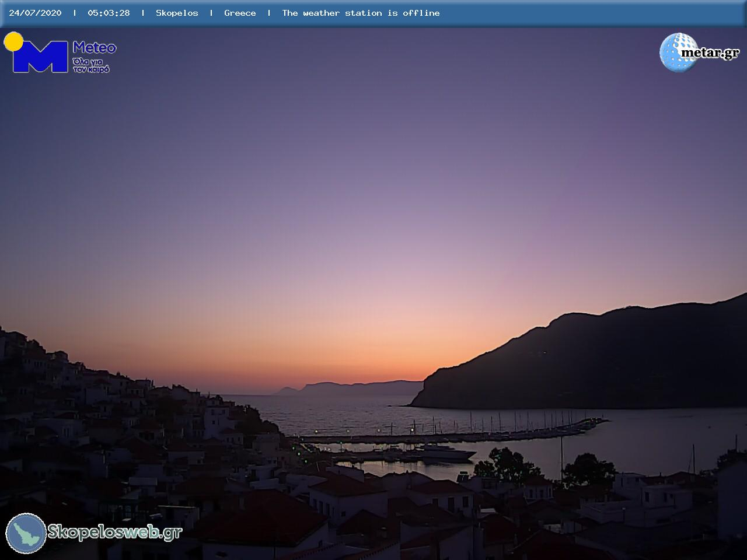
Task: Open the Skopelosweb.gr link text
Action: coord(115,532)
